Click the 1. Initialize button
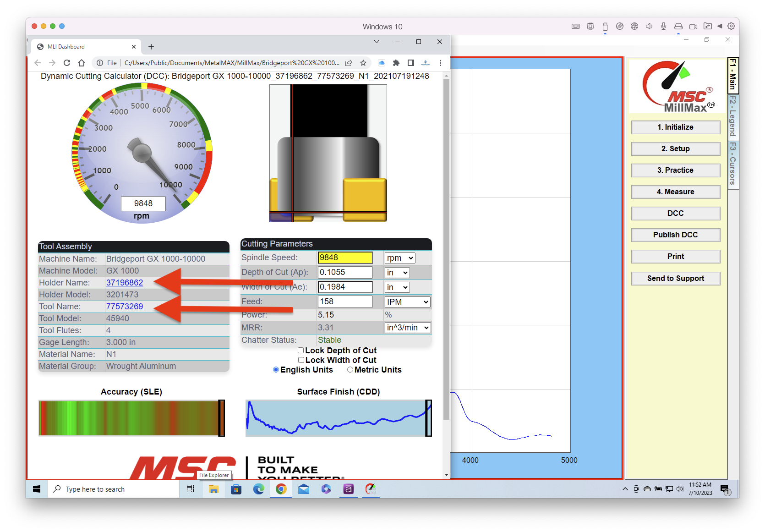The image size is (765, 532). [x=676, y=127]
